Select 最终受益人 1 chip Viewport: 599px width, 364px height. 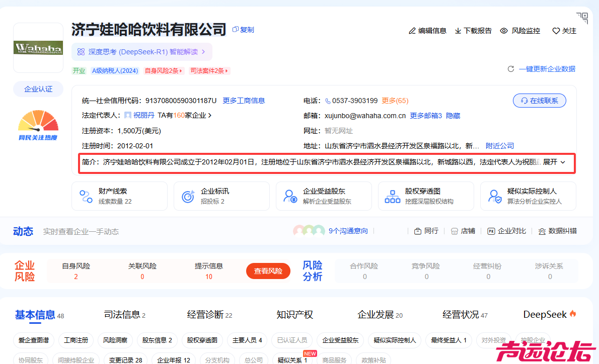click(448, 340)
